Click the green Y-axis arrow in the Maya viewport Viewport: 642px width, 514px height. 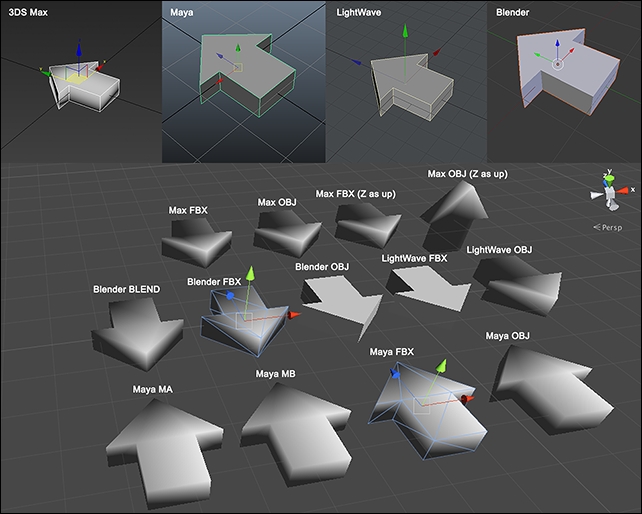[238, 48]
